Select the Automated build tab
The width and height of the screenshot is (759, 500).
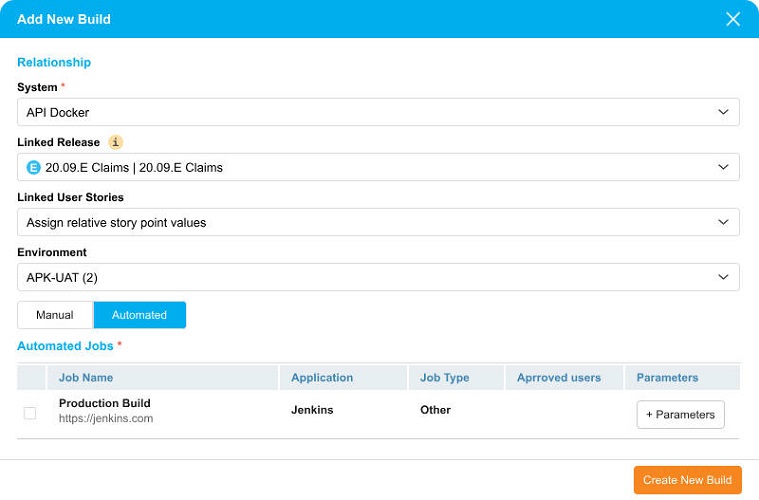pos(139,315)
